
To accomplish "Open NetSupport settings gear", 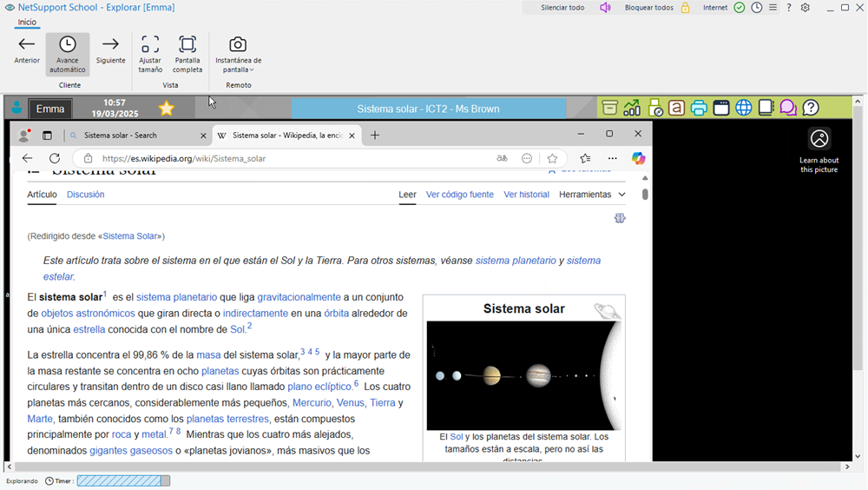I will [806, 8].
